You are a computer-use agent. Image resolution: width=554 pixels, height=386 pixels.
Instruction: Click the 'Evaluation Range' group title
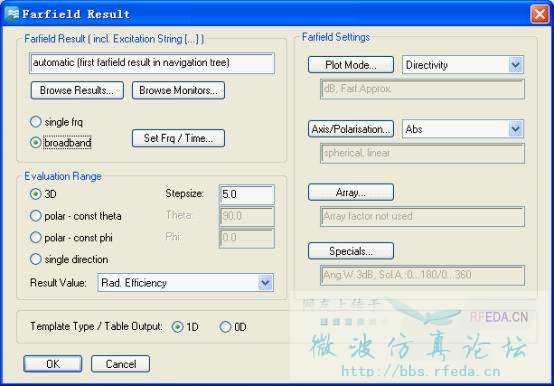pyautogui.click(x=63, y=176)
